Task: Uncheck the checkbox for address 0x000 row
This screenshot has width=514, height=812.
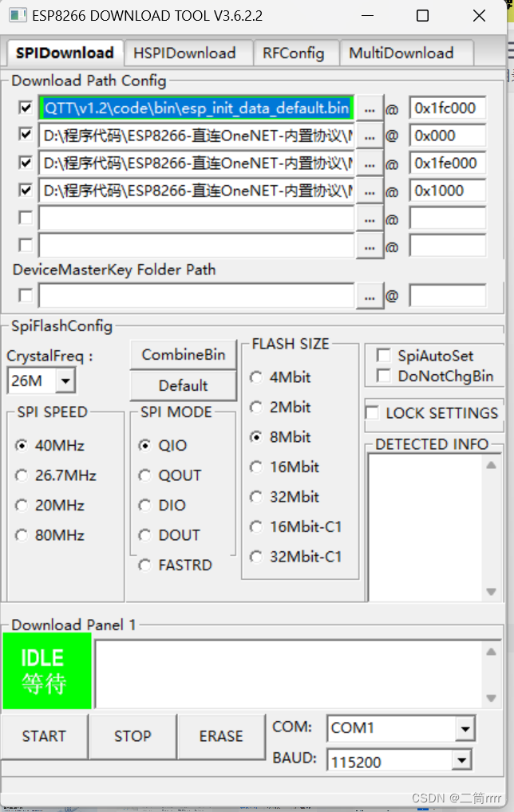Action: 26,135
